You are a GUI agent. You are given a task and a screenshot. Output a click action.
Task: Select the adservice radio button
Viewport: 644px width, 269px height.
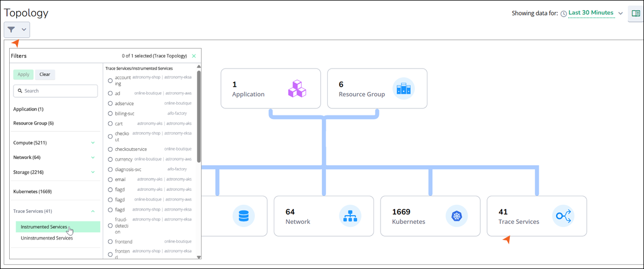click(x=110, y=103)
